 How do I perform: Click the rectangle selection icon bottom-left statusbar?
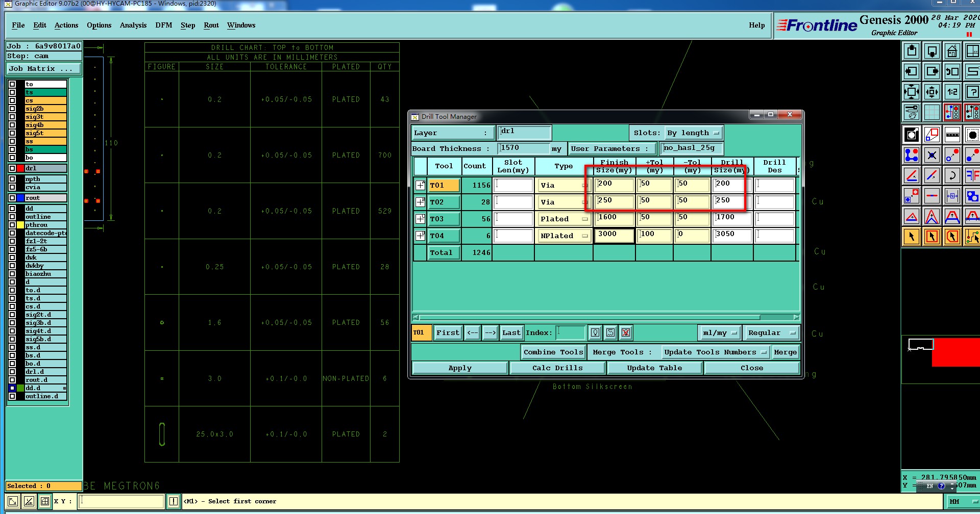(x=13, y=501)
